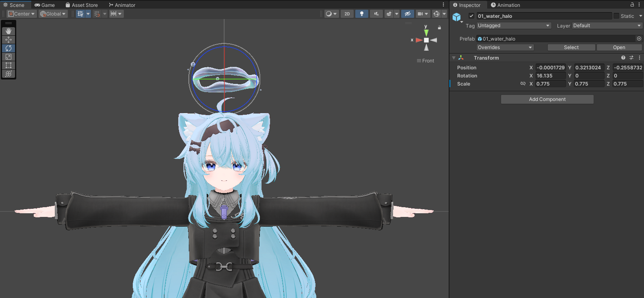Click the red X axis gizmo cone
This screenshot has height=298, width=644.
419,40
